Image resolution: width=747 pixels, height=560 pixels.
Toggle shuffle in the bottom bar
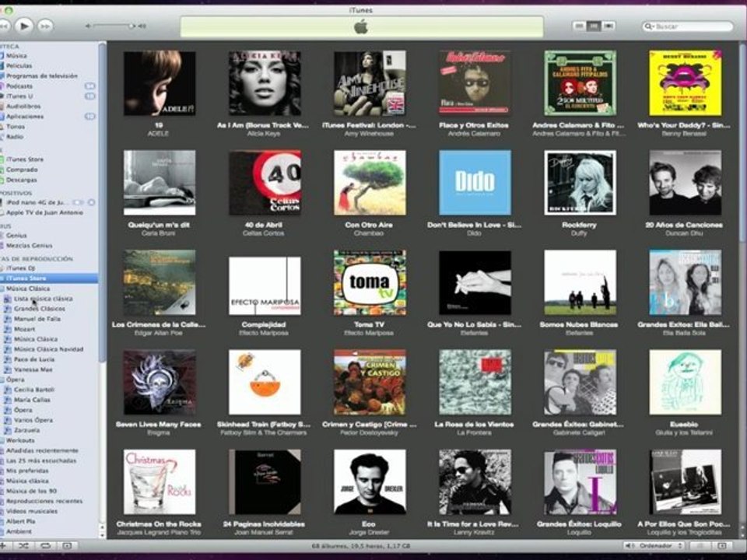[x=23, y=546]
